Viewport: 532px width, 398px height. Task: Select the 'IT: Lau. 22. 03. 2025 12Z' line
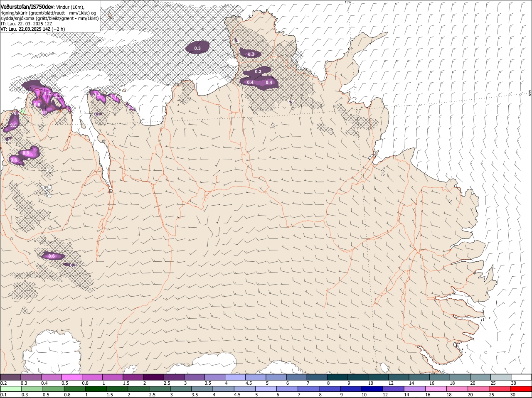(x=26, y=24)
